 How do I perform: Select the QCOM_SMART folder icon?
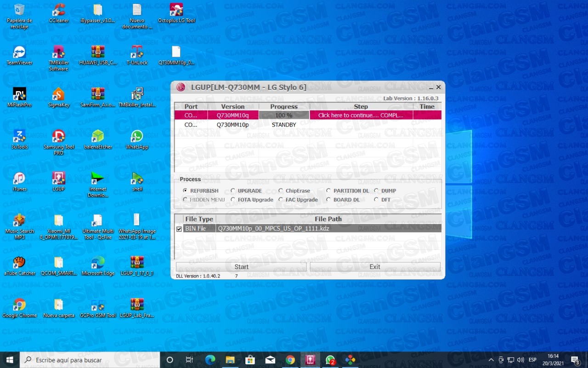58,266
